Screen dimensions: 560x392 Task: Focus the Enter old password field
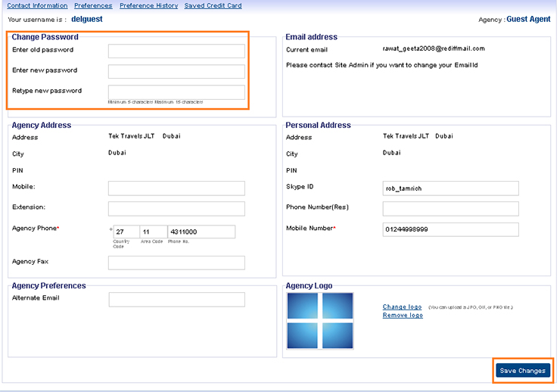(176, 51)
